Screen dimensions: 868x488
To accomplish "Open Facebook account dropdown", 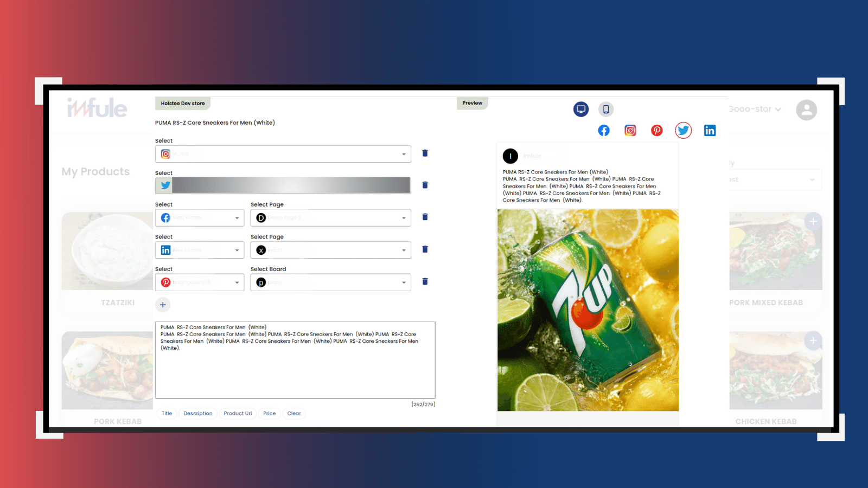I will click(x=200, y=218).
